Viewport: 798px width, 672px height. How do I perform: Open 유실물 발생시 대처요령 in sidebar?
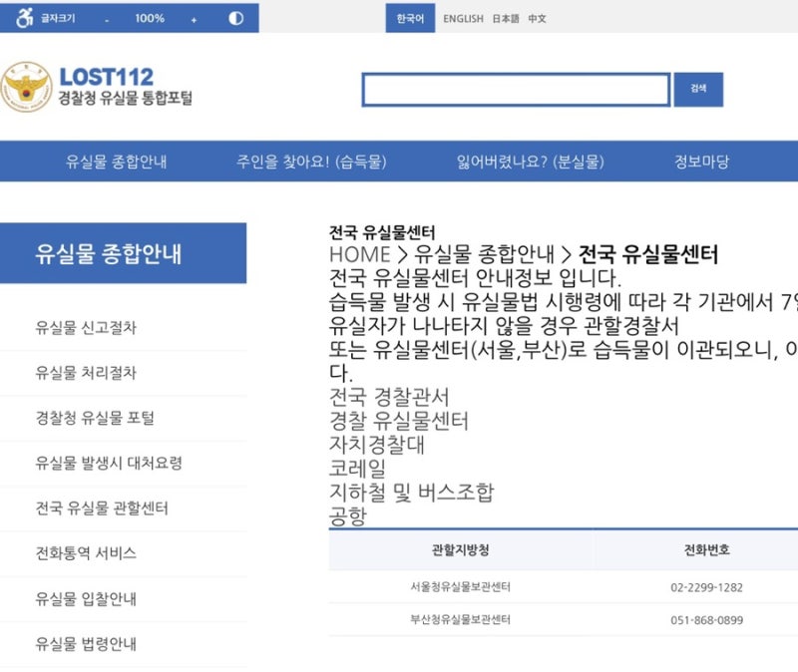tap(109, 463)
